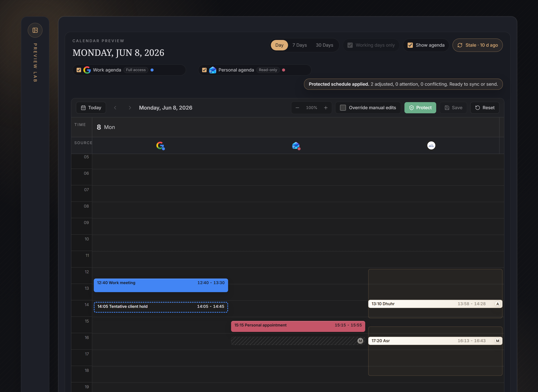Open the 12:40 Work meeting event
The image size is (538, 392).
click(x=161, y=285)
